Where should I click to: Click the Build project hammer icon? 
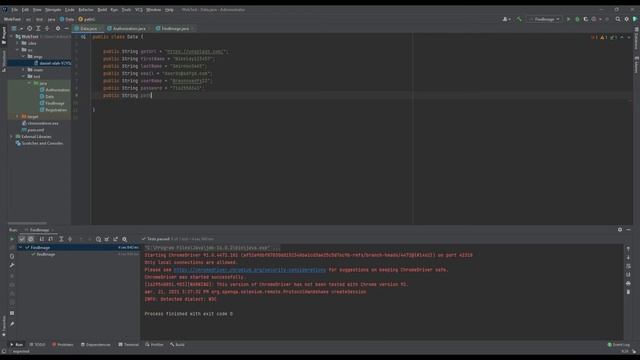point(519,19)
